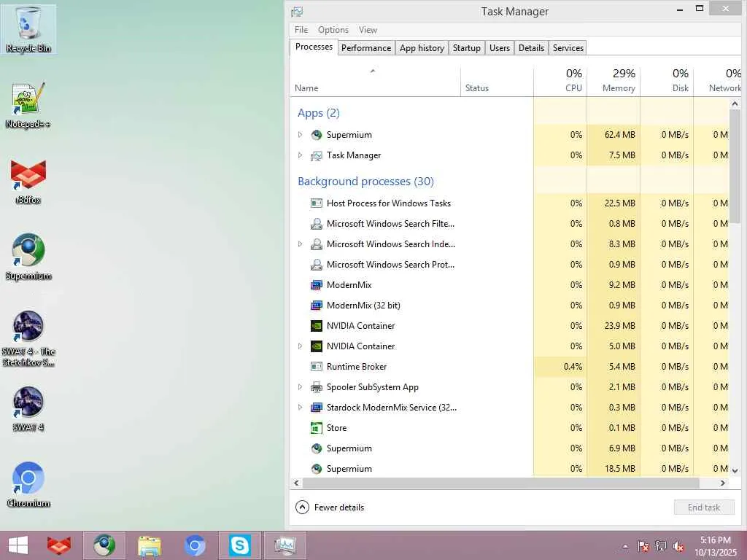Select the Supermium desktop shortcut
Image resolution: width=747 pixels, height=560 pixels.
tap(28, 257)
